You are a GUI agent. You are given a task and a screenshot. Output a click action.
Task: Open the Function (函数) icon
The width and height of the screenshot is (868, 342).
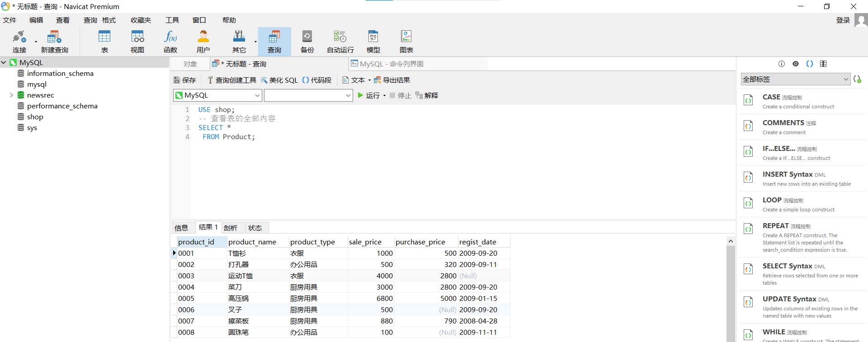[x=170, y=41]
